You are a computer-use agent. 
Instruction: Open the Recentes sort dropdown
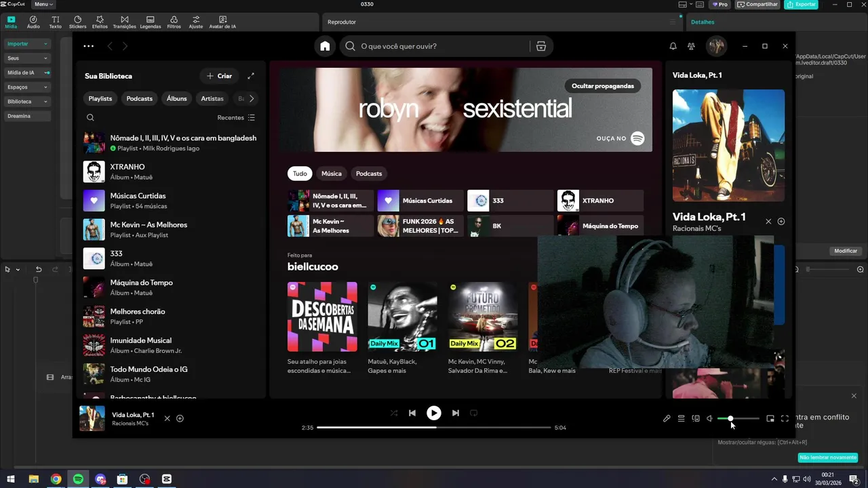click(x=236, y=118)
